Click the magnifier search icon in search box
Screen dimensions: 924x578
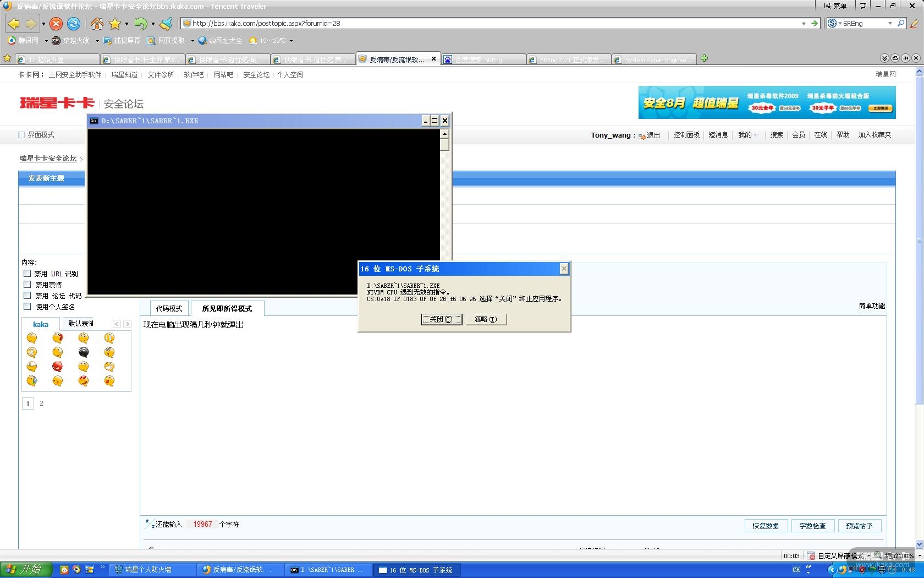click(x=900, y=24)
